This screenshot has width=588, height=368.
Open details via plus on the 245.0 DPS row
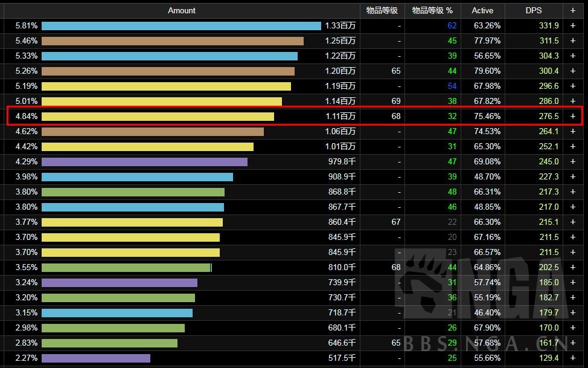573,162
